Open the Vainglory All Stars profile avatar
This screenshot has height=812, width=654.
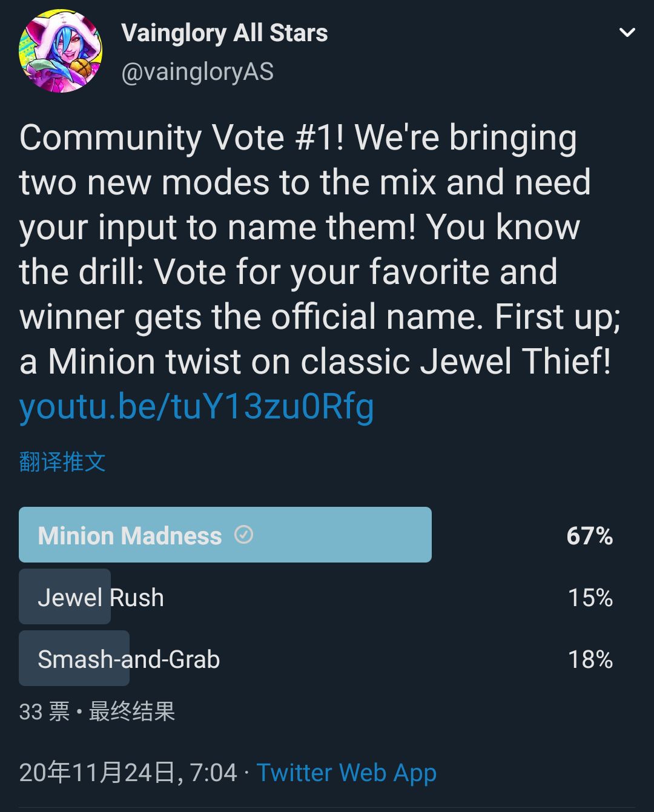click(61, 51)
